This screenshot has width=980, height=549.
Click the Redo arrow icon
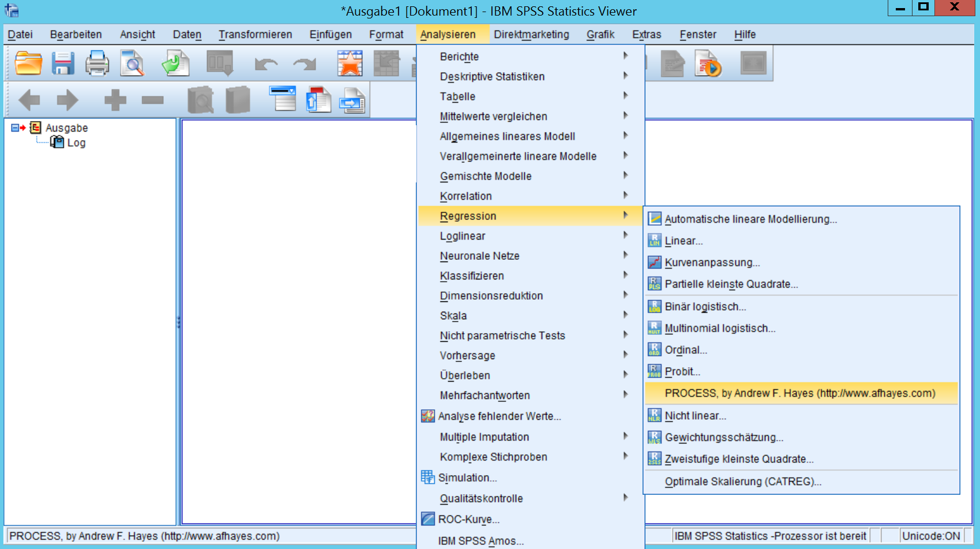pyautogui.click(x=304, y=64)
